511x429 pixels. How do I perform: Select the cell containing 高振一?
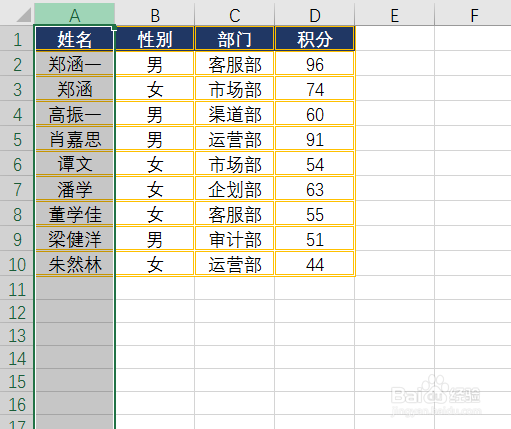(x=75, y=114)
